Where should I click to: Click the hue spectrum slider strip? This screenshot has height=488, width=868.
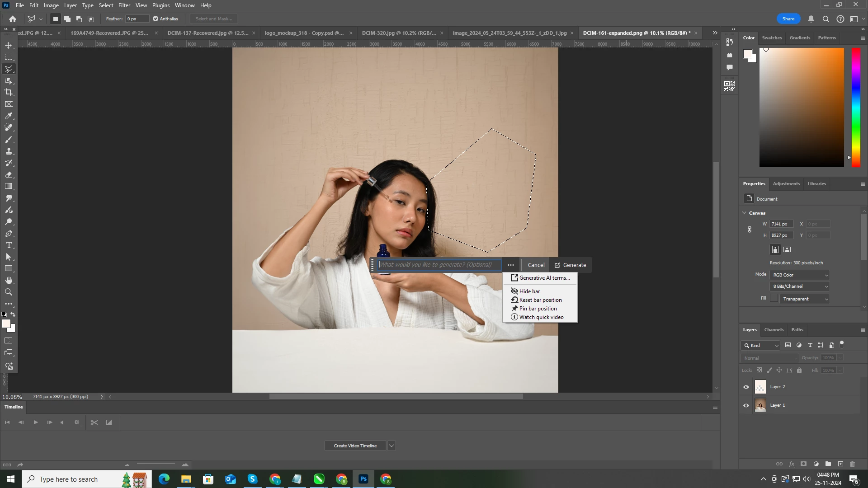click(x=856, y=108)
